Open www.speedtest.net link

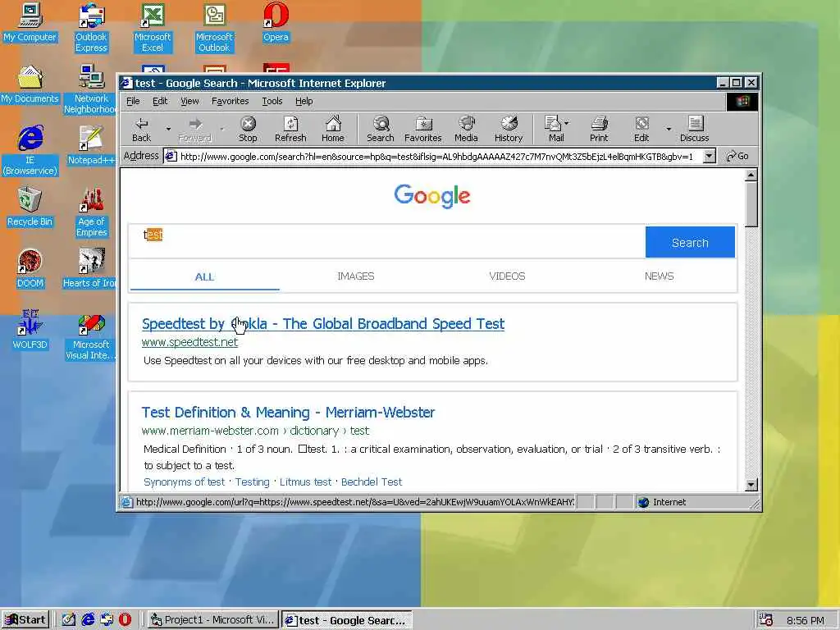tap(189, 342)
